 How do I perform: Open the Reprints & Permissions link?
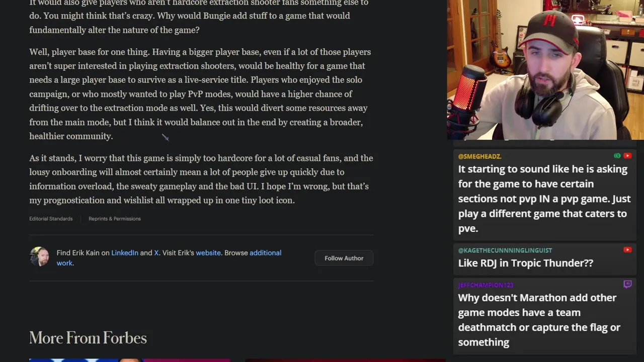pos(115,219)
